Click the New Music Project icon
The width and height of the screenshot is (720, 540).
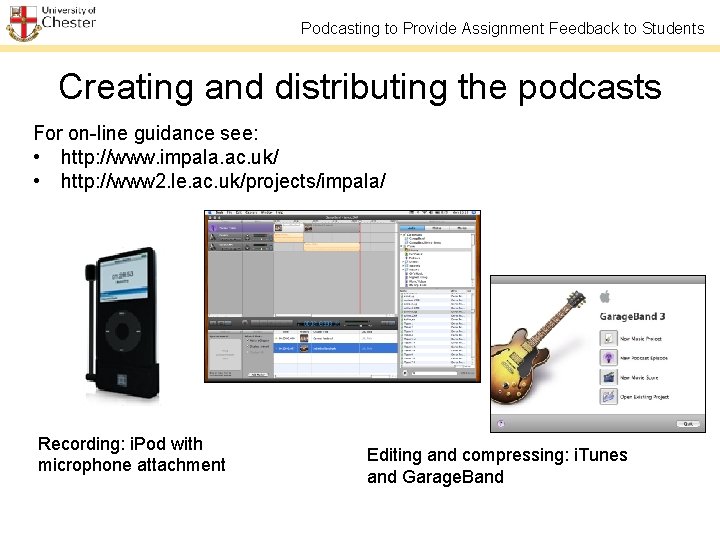[x=608, y=339]
